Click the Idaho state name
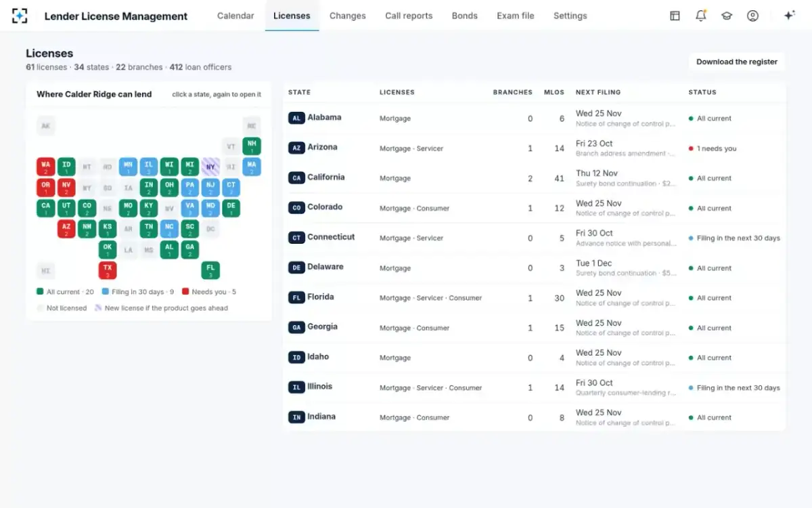Image resolution: width=812 pixels, height=508 pixels. [x=318, y=356]
